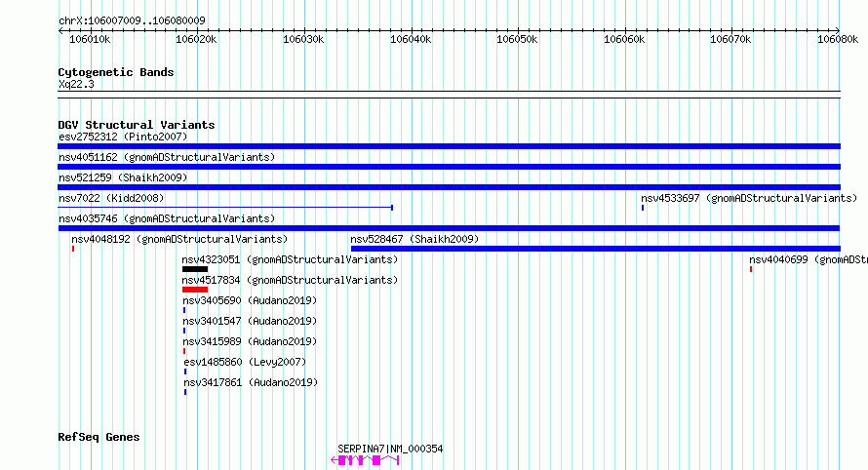Click the blue nsv3401547 marker
868x470 pixels.
[184, 331]
